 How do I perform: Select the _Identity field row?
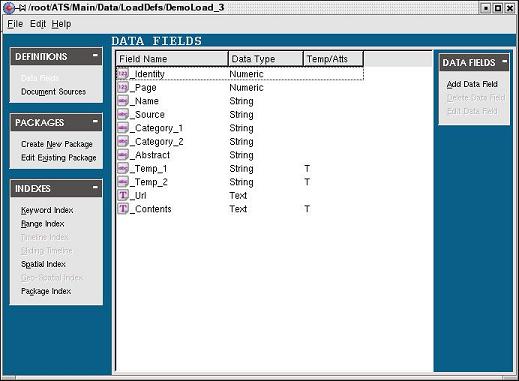(240, 74)
